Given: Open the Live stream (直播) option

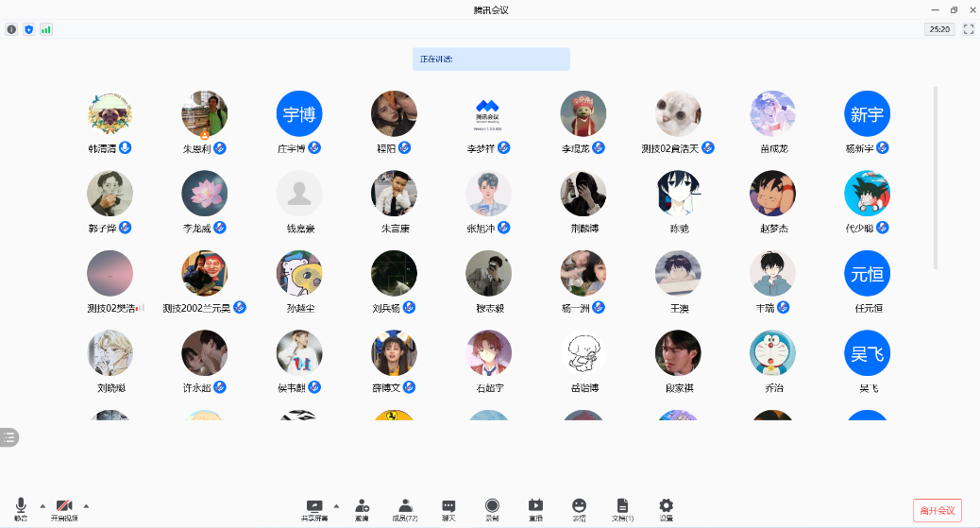Looking at the screenshot, I should [535, 510].
